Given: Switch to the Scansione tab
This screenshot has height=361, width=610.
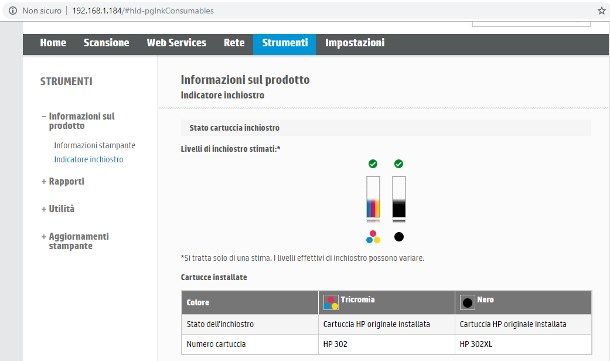Looking at the screenshot, I should (106, 43).
